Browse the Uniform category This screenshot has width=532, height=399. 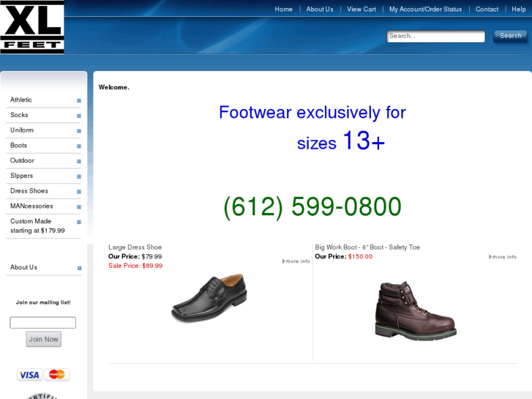click(22, 130)
